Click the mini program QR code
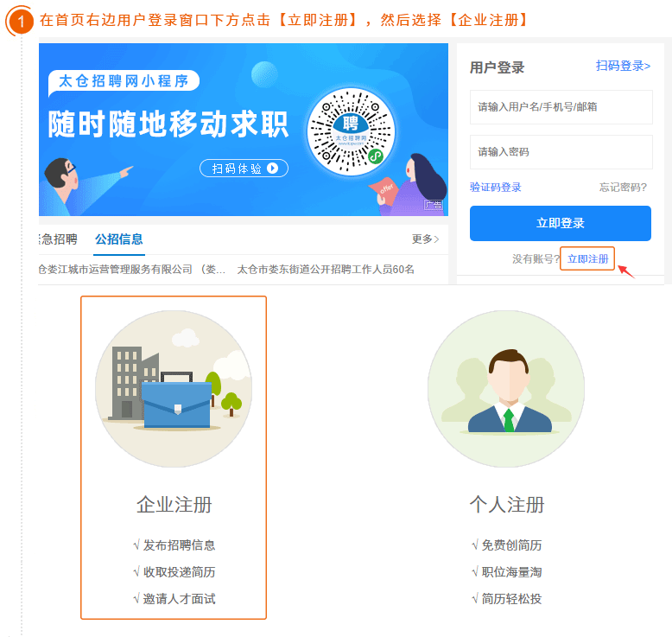 point(351,131)
